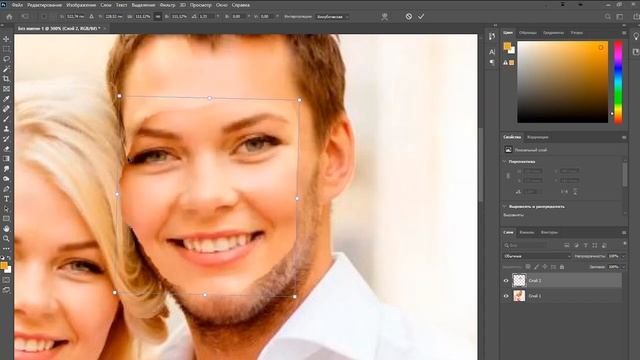Select the Clone Stamp tool
The height and width of the screenshot is (360, 640).
click(6, 129)
